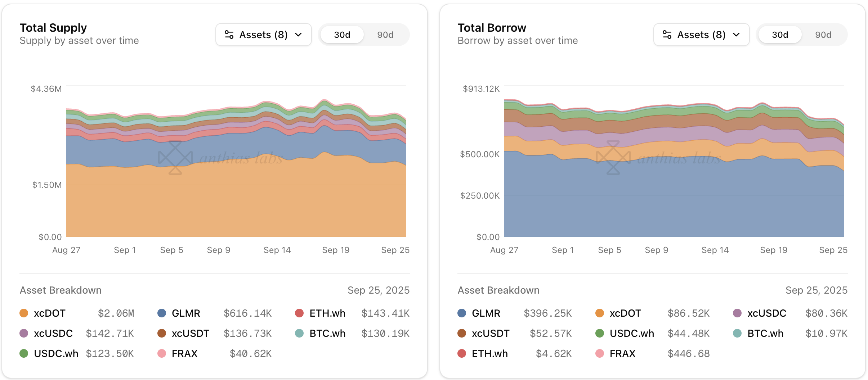Click the anthias labs watermark logo in Borrow chart

(613, 158)
